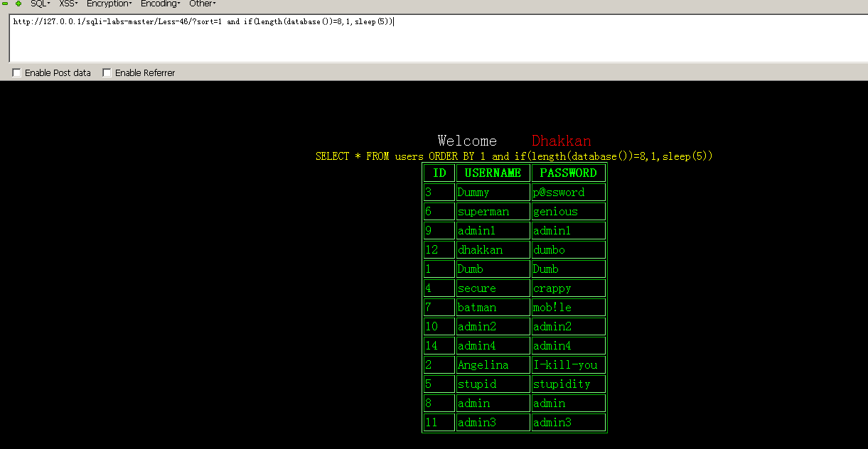Click the USERNAME column header

pos(493,173)
